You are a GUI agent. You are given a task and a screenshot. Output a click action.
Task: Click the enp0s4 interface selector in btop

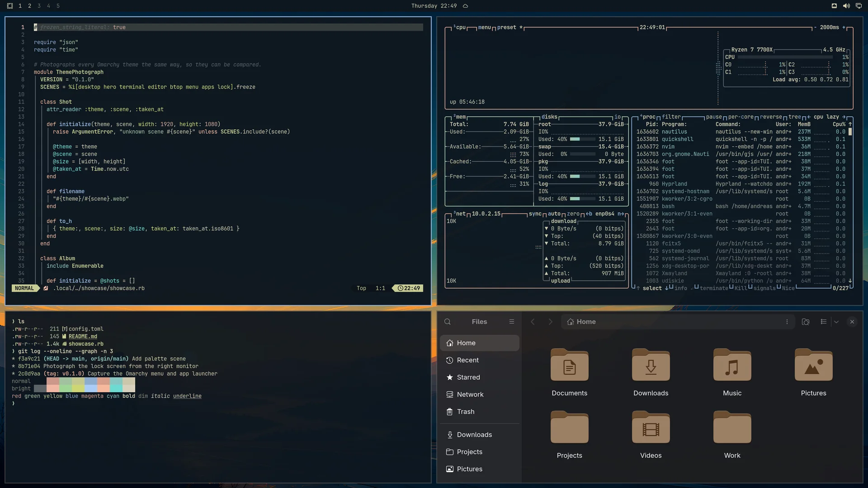pyautogui.click(x=605, y=214)
